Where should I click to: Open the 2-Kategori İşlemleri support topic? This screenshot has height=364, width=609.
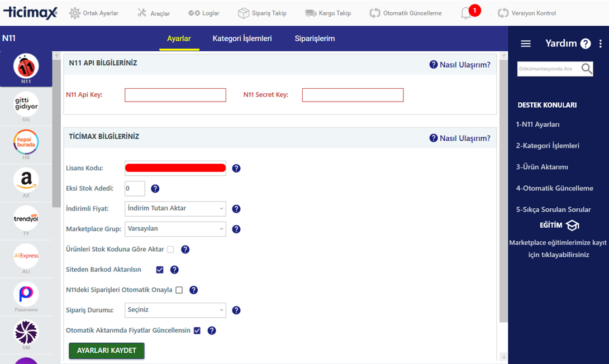548,146
